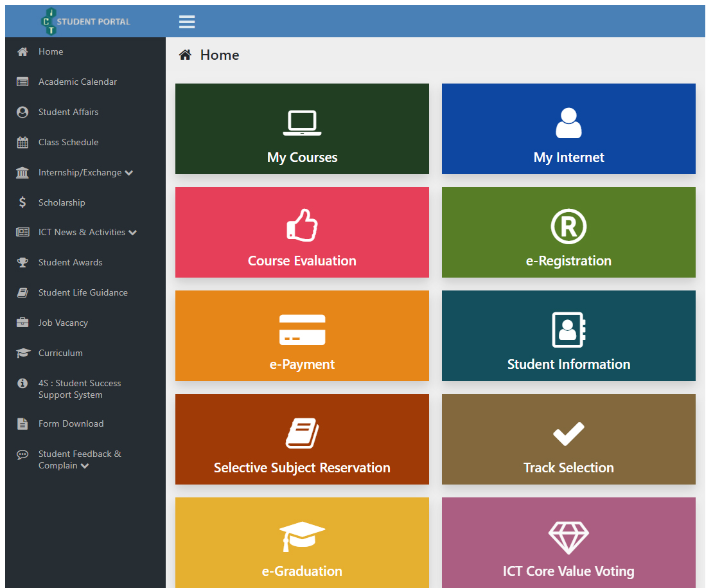Screen dimensions: 713x588
Task: Open the Course Evaluation tile label
Action: coord(302,260)
